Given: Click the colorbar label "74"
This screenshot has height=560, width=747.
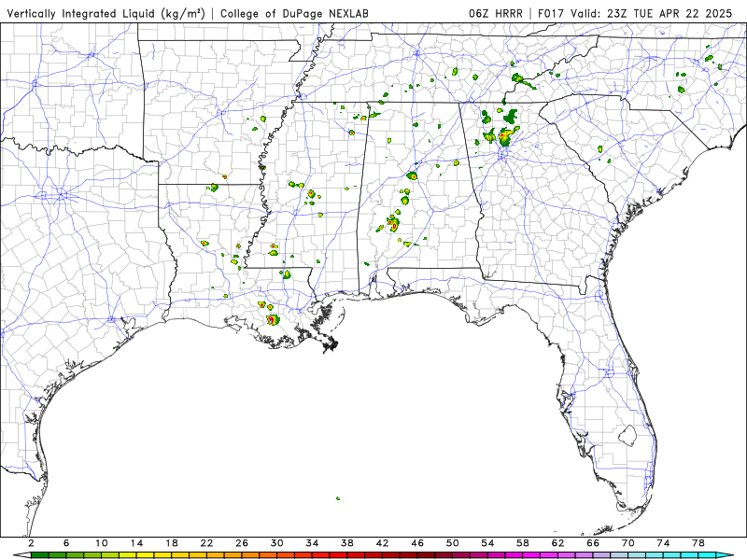Looking at the screenshot, I should pyautogui.click(x=663, y=543).
